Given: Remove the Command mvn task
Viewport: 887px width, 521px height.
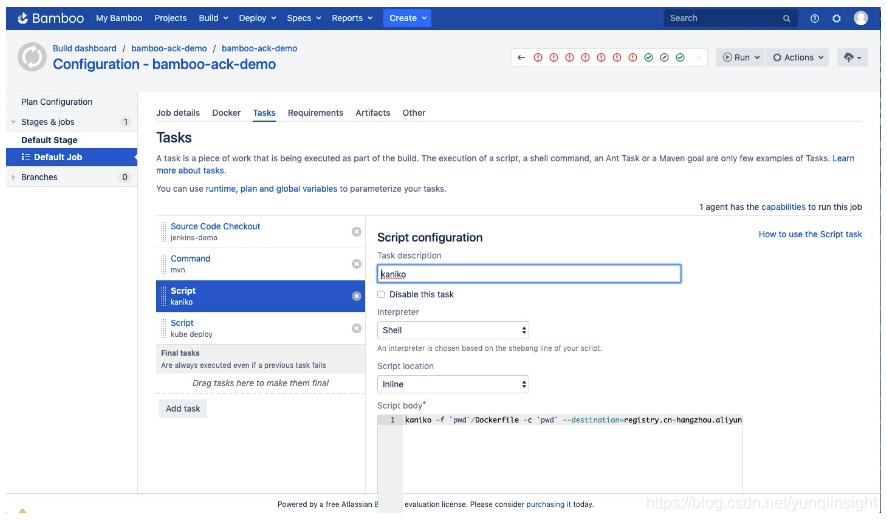Looking at the screenshot, I should [356, 264].
